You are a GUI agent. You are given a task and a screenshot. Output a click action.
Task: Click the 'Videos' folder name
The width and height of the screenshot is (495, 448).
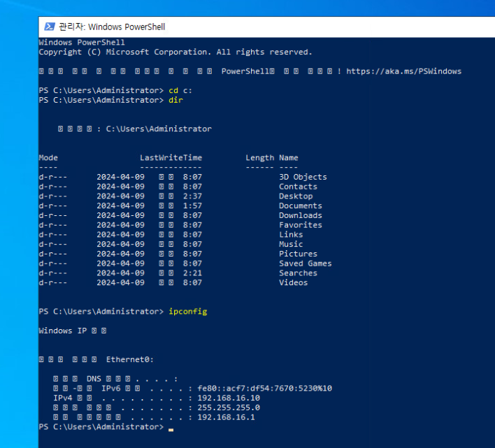click(293, 282)
